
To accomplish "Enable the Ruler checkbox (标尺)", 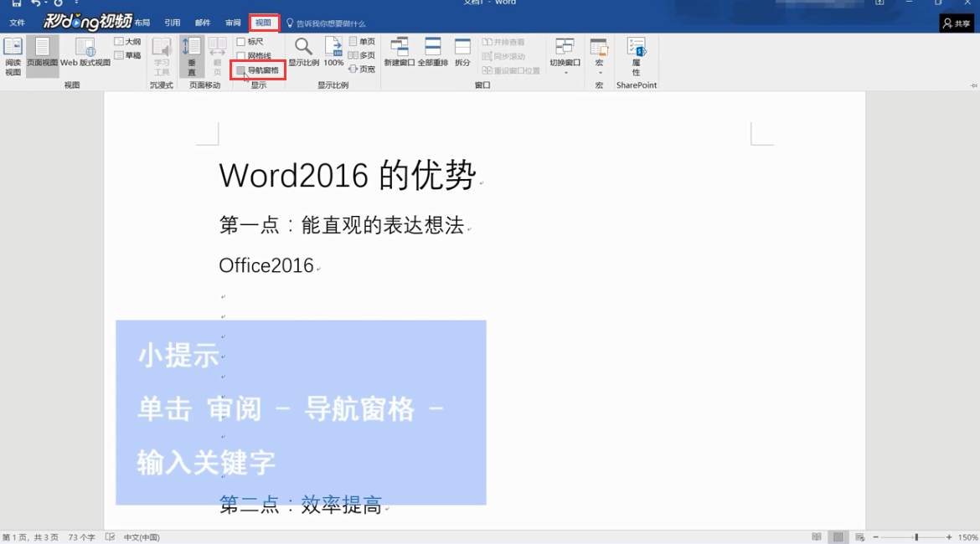I will point(240,42).
